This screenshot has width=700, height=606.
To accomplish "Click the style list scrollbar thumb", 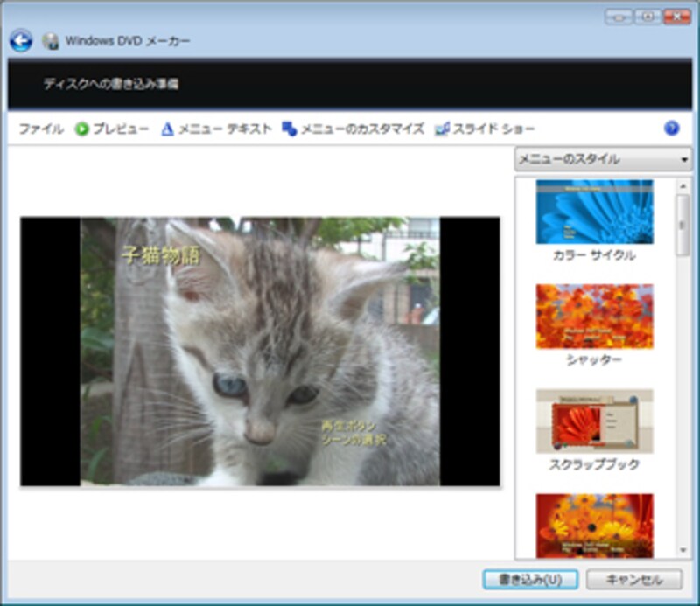I will [682, 223].
